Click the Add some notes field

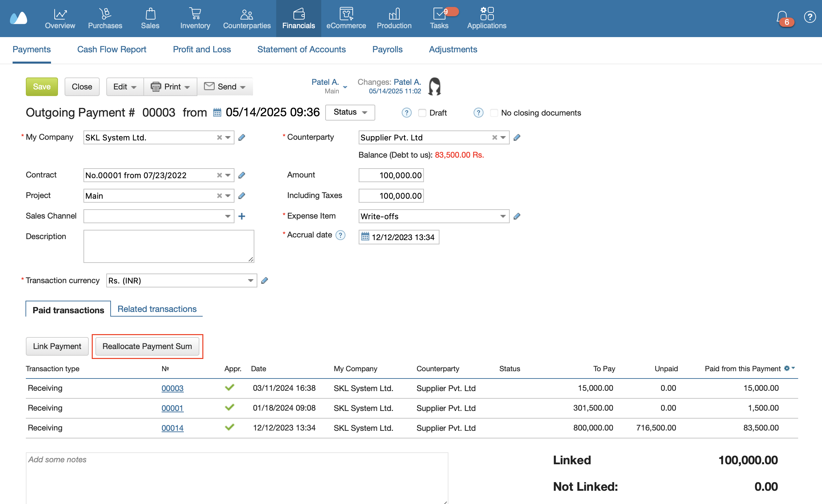(237, 478)
